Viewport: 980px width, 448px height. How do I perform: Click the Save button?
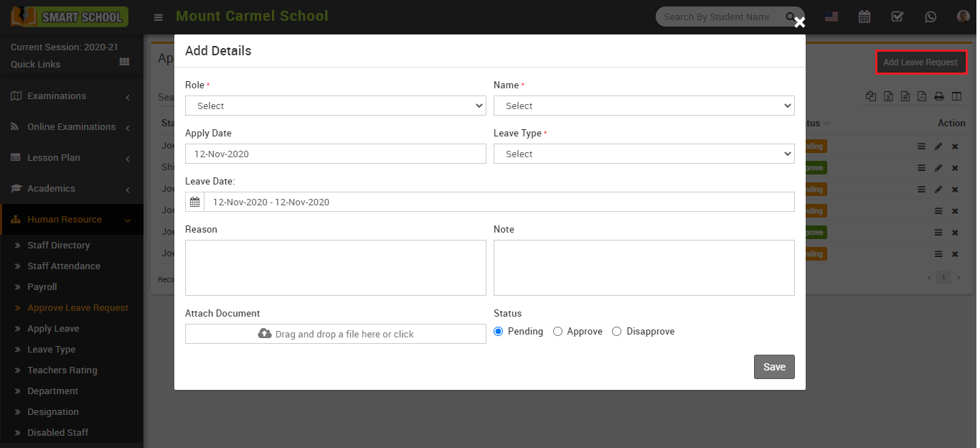click(x=774, y=367)
